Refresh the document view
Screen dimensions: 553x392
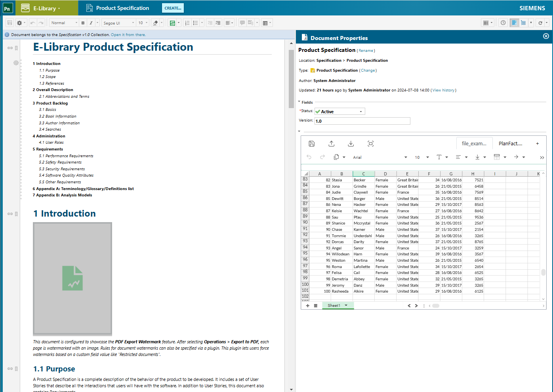[541, 23]
